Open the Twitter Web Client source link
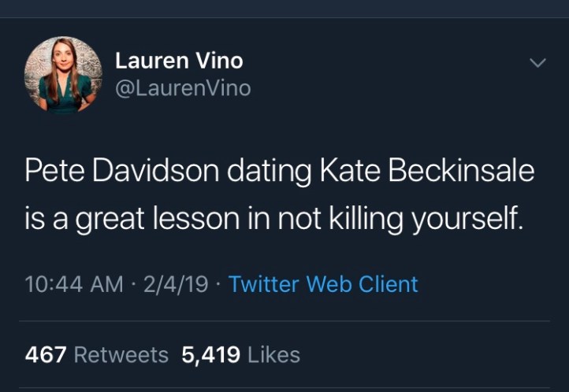 (323, 283)
